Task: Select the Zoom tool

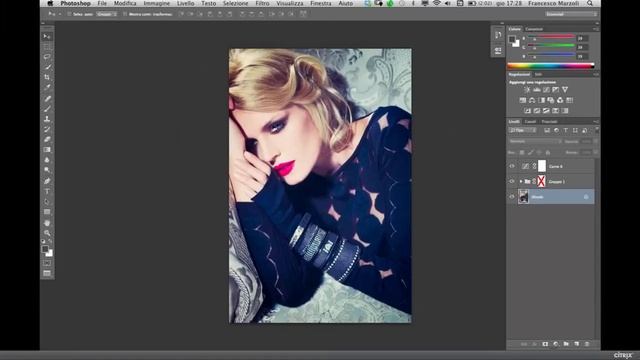Action: click(x=47, y=233)
